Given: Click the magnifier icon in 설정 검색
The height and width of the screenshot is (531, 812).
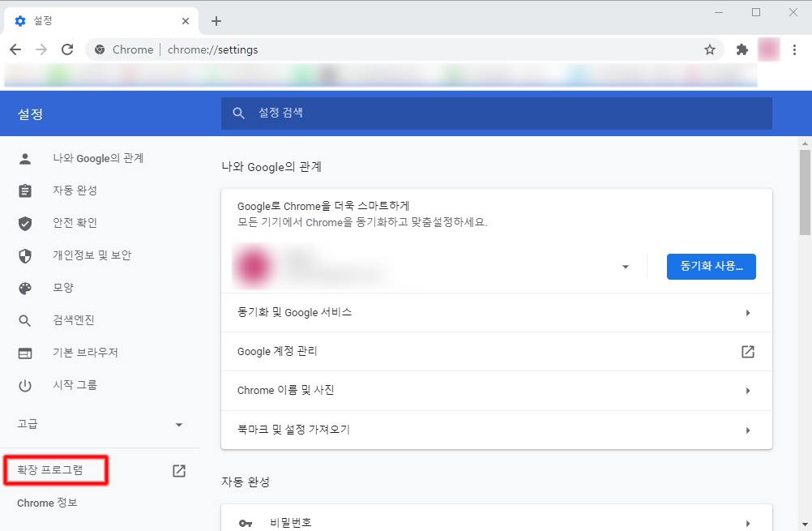Looking at the screenshot, I should tap(238, 113).
